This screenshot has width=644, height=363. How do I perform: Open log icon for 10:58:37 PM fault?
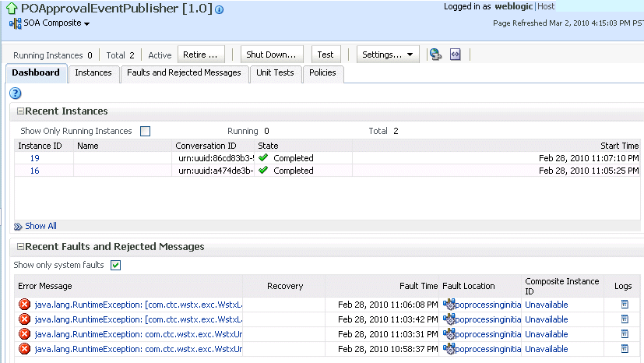coord(625,349)
